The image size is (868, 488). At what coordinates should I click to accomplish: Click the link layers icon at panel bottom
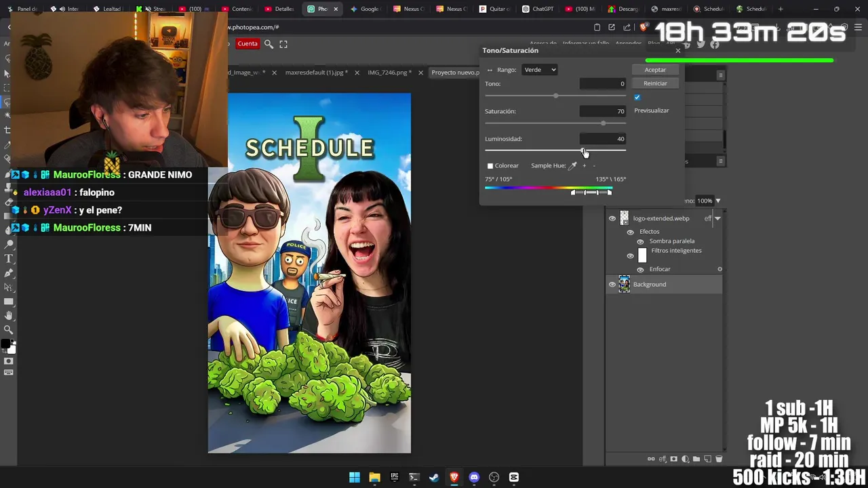point(651,459)
